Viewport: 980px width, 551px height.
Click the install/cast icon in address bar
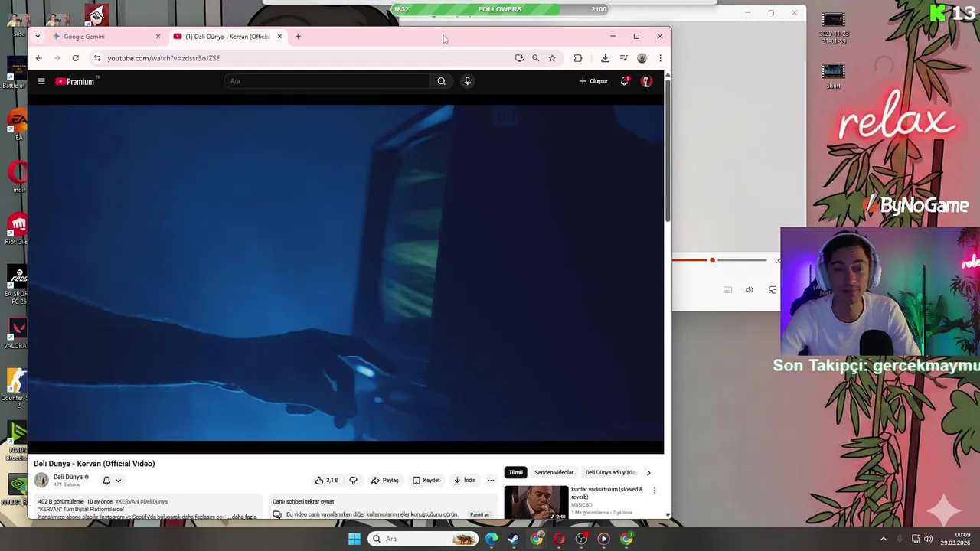[x=519, y=58]
